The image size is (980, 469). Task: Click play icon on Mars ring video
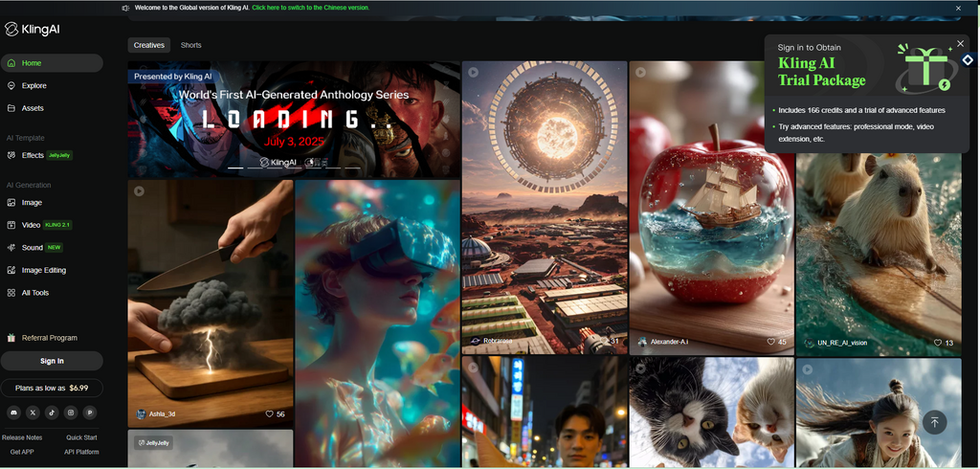coord(473,73)
